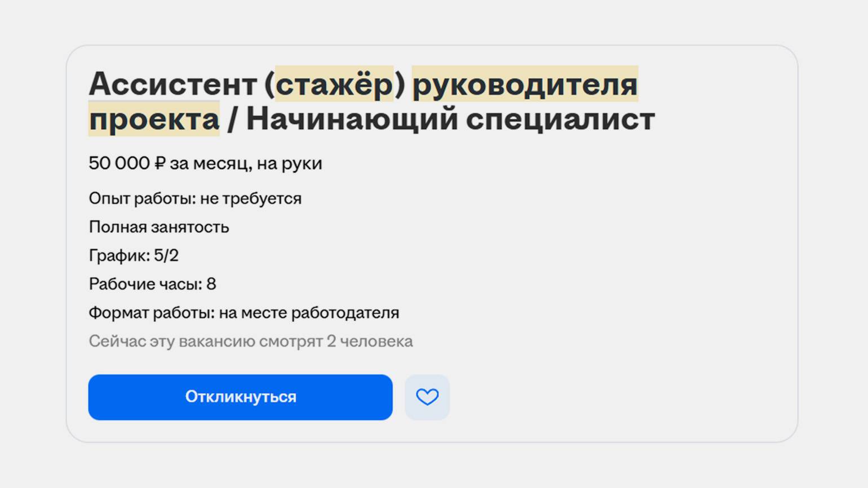Click the 'на месте работодателя' value
The height and width of the screenshot is (488, 868).
309,313
